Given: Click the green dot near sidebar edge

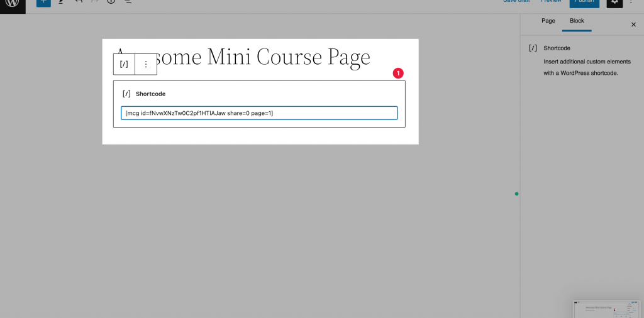Looking at the screenshot, I should click(x=517, y=194).
